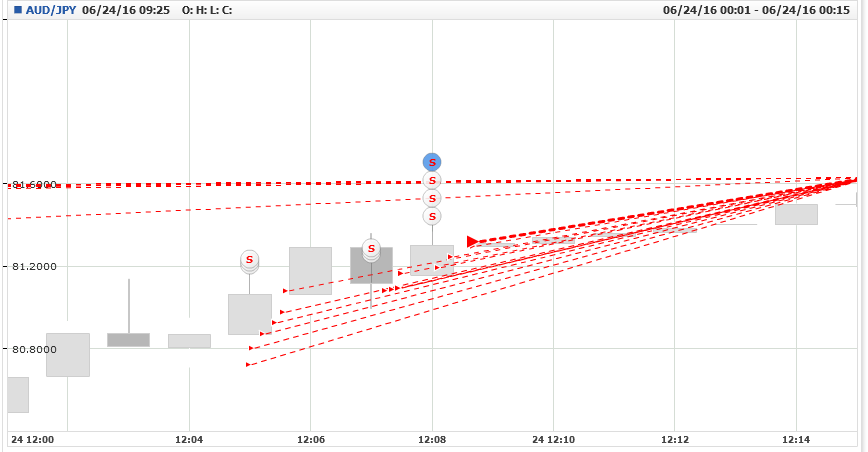The image size is (868, 452).
Task: Click the S marker stack on 12:07 candle
Action: click(371, 250)
